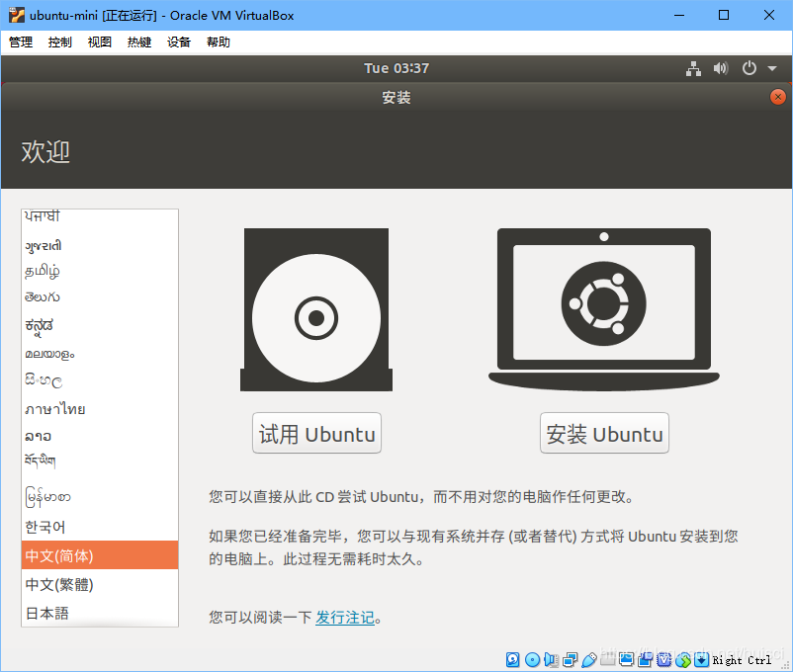
Task: Open the 帮助 menu
Action: coord(218,42)
